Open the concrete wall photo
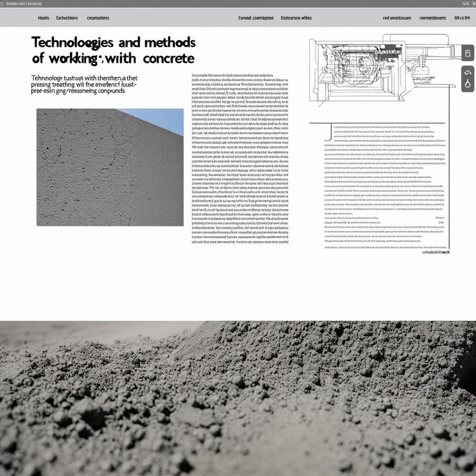Viewport: 476px width, 476px height. pyautogui.click(x=110, y=167)
